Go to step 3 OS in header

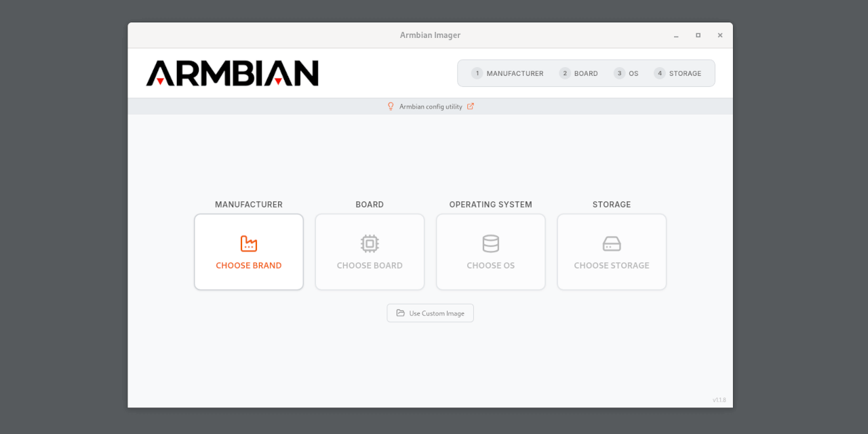(626, 73)
